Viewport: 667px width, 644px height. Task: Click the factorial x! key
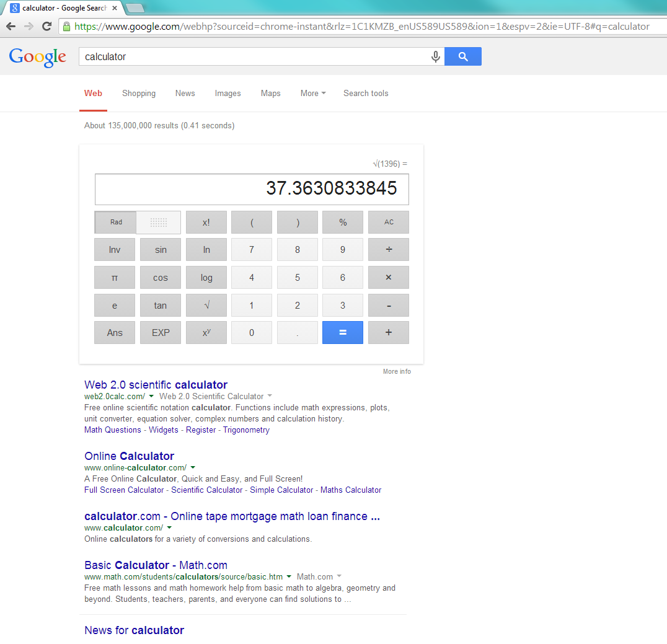(x=206, y=223)
